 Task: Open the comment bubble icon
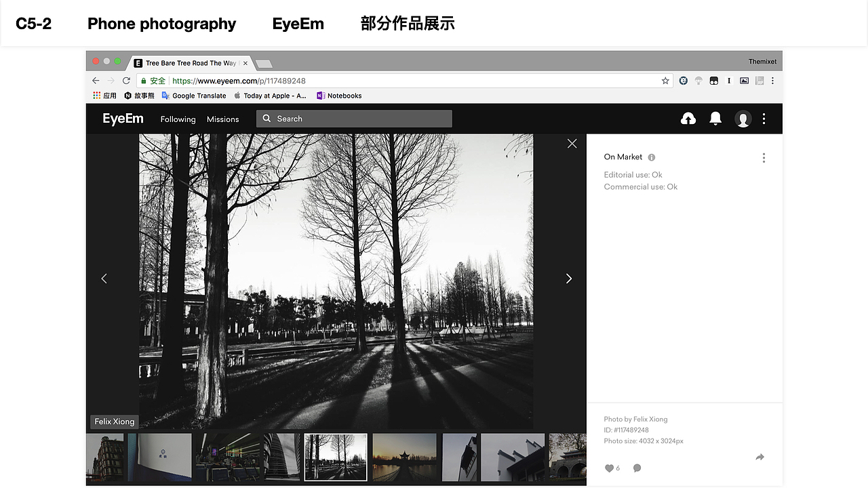637,468
